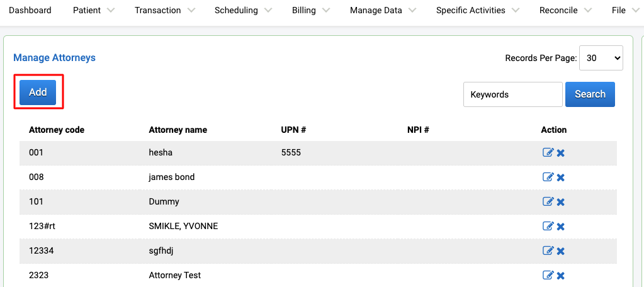Delete the Attorney Test record
The width and height of the screenshot is (644, 287).
[561, 275]
